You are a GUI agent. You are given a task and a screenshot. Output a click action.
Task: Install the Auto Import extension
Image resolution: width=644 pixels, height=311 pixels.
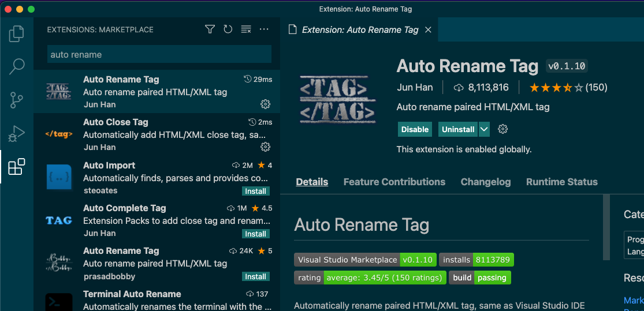[255, 191]
